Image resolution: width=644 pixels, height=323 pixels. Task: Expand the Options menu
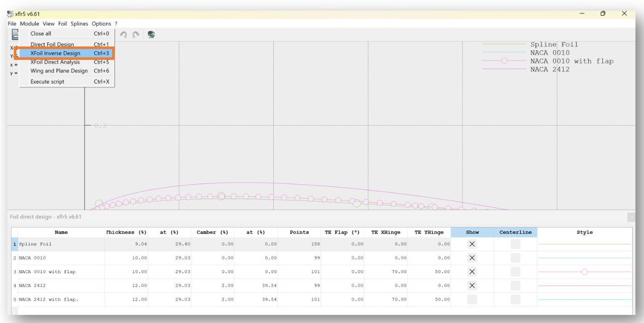101,24
